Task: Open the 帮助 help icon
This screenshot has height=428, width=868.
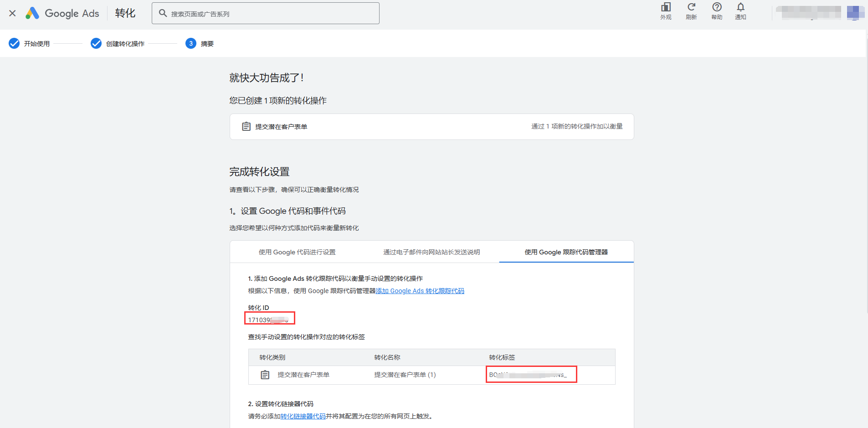Action: [x=717, y=11]
